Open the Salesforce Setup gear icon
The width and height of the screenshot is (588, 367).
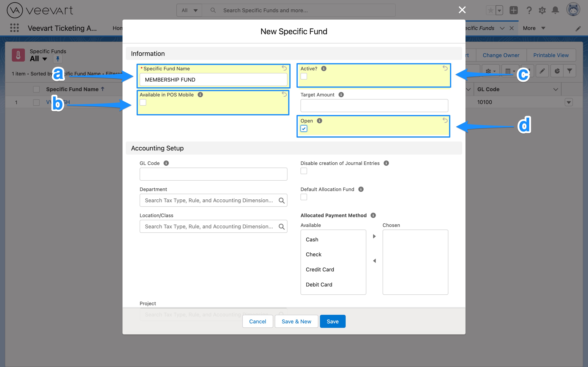[542, 10]
